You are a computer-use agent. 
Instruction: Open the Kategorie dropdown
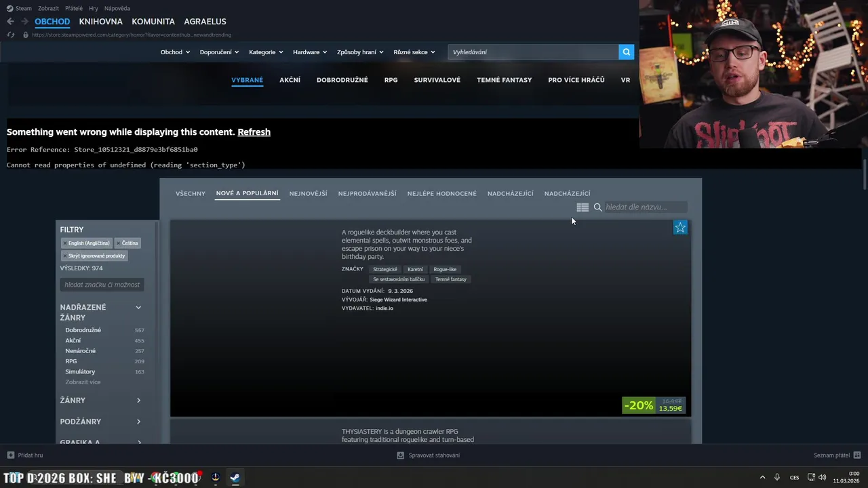(x=266, y=52)
